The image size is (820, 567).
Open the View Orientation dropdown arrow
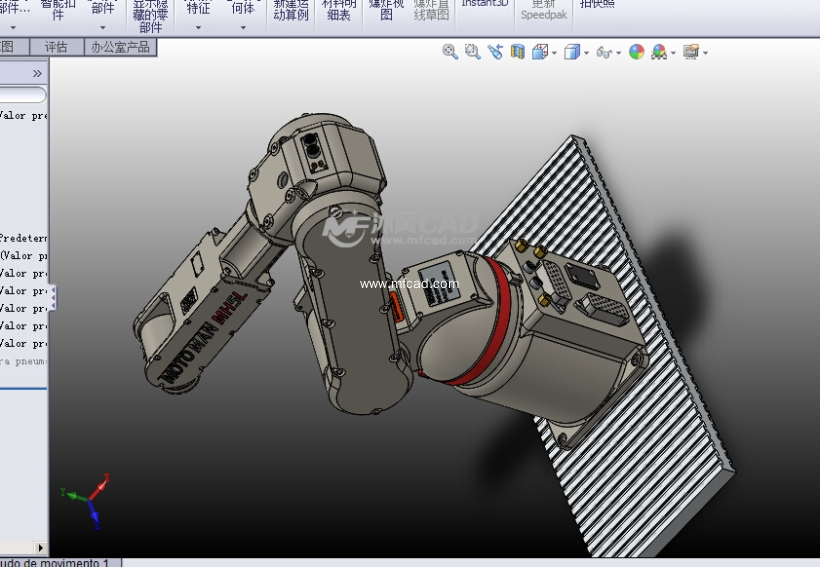554,53
